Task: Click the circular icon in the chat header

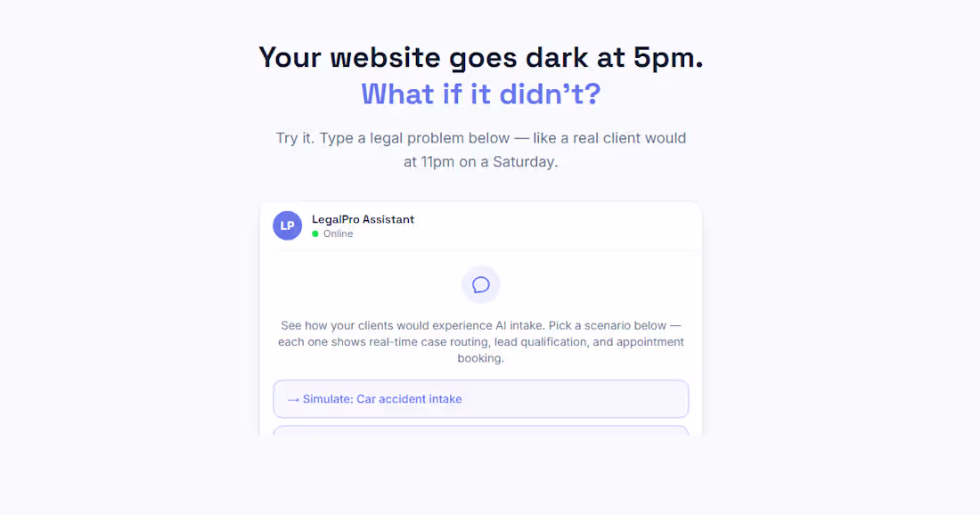Action: pyautogui.click(x=287, y=225)
